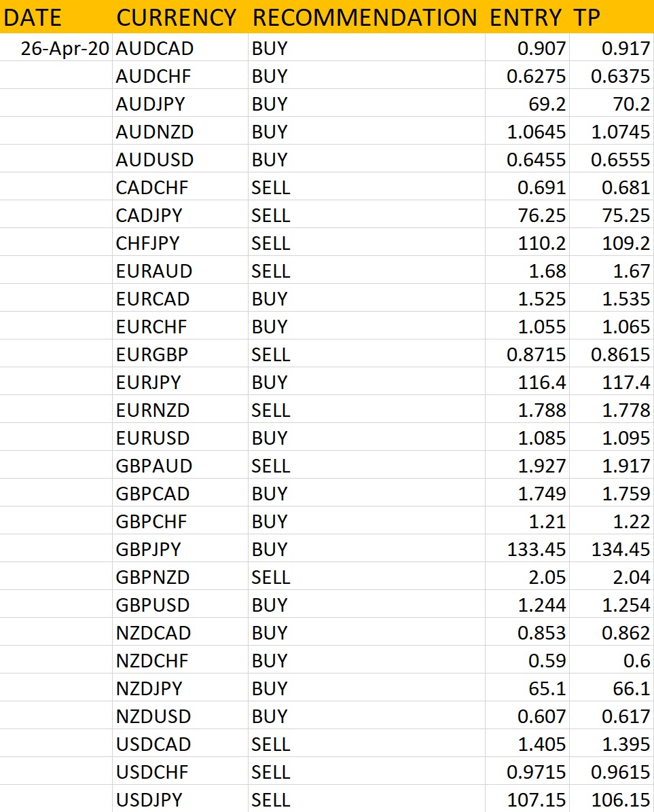Click the RECOMMENDATION header cell
The width and height of the screenshot is (654, 812).
click(367, 17)
